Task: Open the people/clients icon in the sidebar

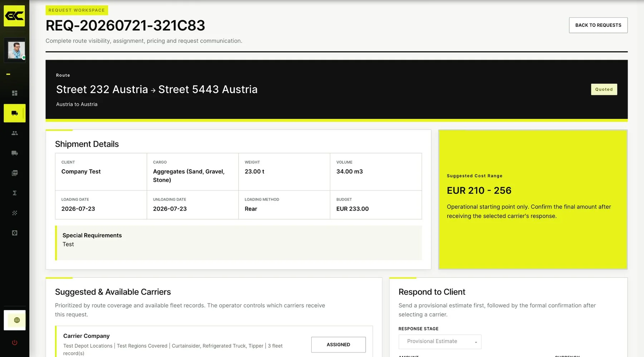Action: click(15, 133)
